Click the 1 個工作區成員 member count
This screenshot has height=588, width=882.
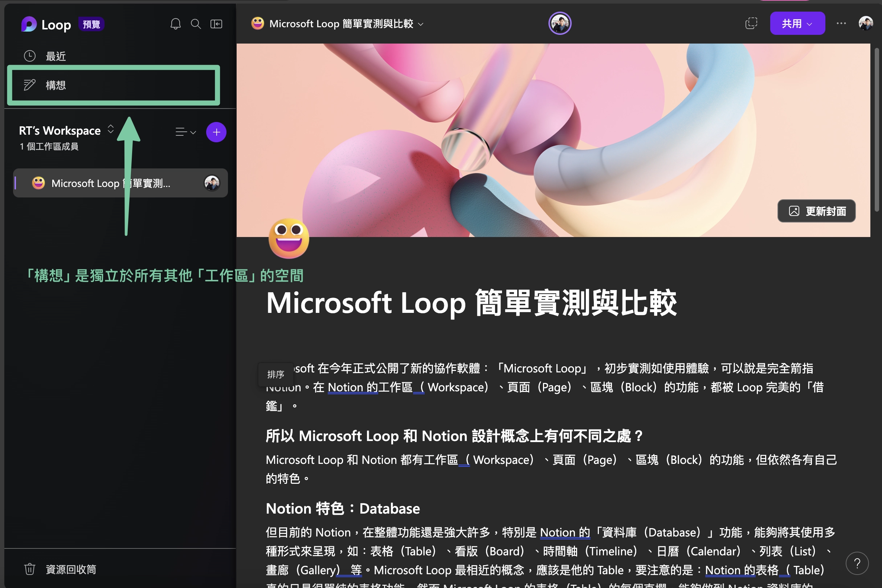pyautogui.click(x=49, y=146)
